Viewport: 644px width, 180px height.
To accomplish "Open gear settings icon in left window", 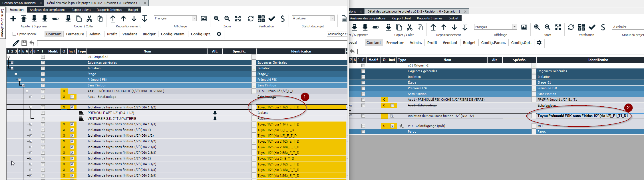I will coord(219,34).
